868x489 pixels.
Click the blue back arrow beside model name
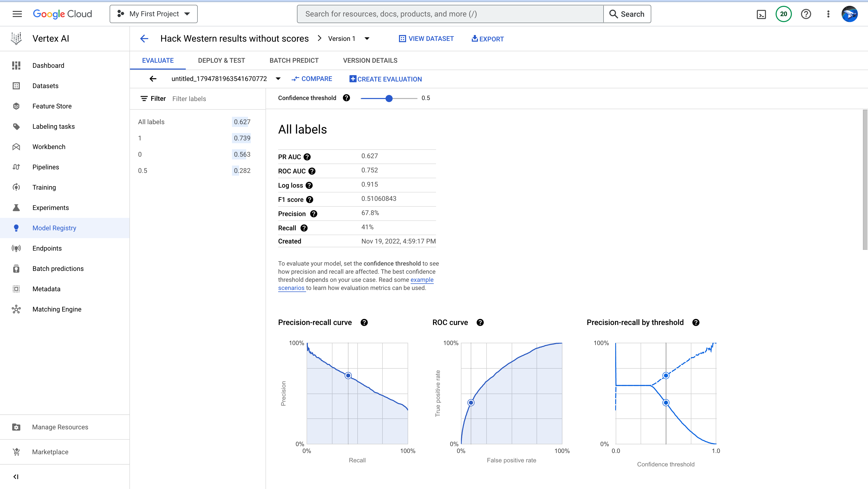pos(144,39)
